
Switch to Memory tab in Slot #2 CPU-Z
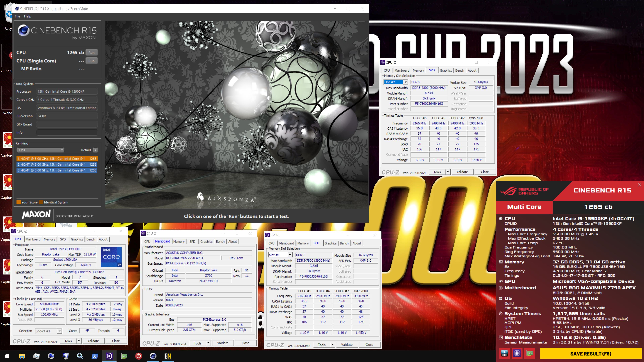tap(418, 70)
